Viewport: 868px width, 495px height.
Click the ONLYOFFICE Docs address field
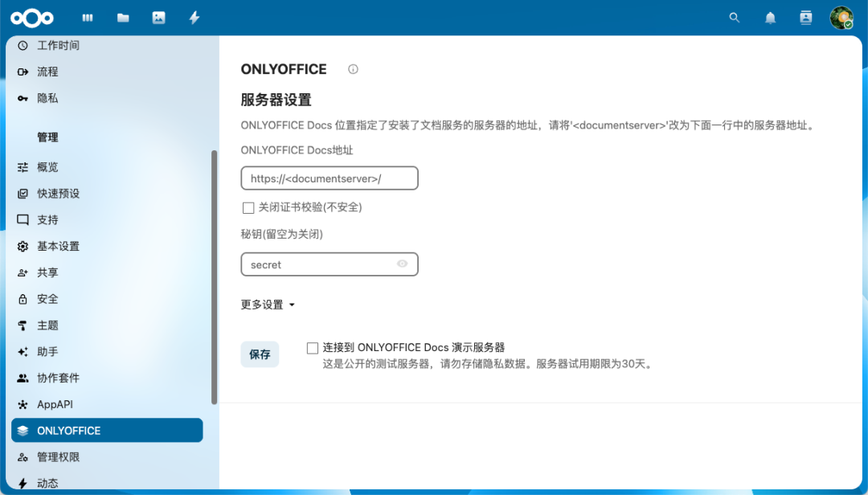coord(329,178)
